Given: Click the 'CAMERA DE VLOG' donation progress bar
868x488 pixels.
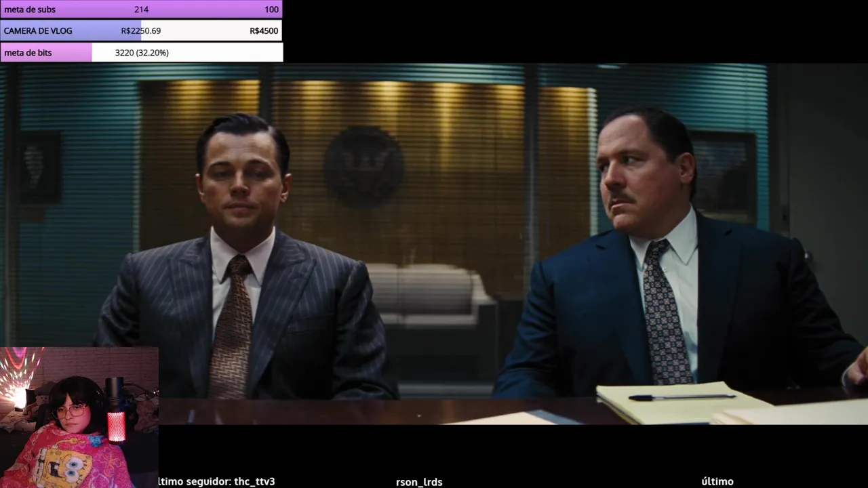Looking at the screenshot, I should (x=141, y=30).
